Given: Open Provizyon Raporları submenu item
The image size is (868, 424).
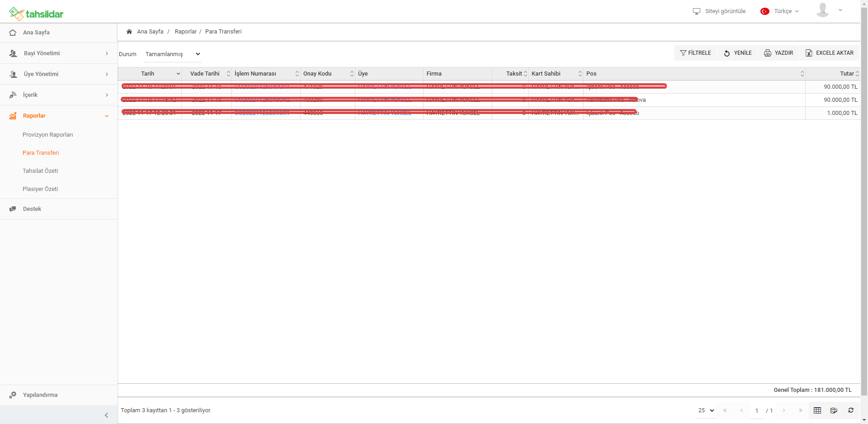Looking at the screenshot, I should coord(48,135).
